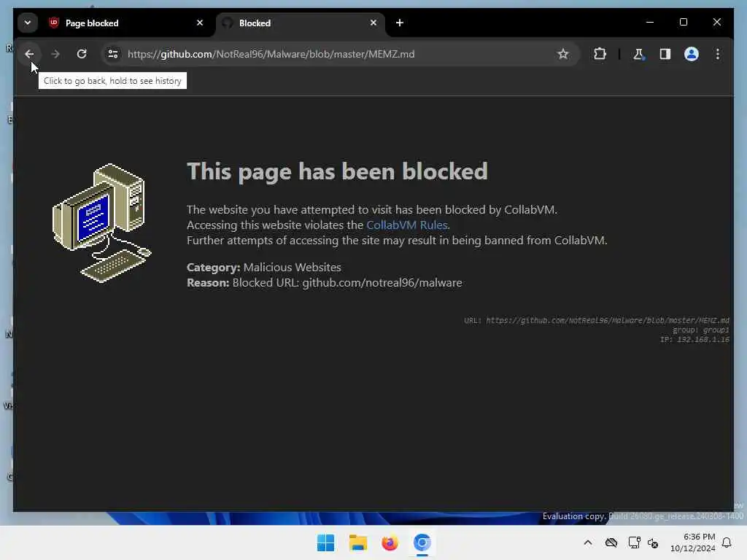Close the browser window
This screenshot has height=560, width=747.
tap(716, 23)
